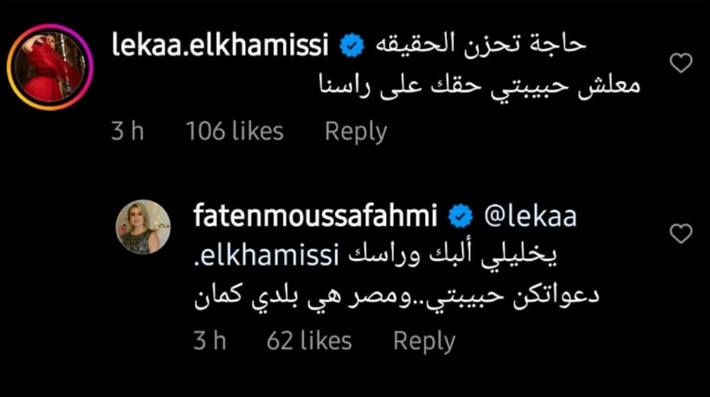Select the line "دعواتكن حبيبتي..ومصر هي بلدي كمان"
Image resolution: width=710 pixels, height=397 pixels.
pos(397,298)
